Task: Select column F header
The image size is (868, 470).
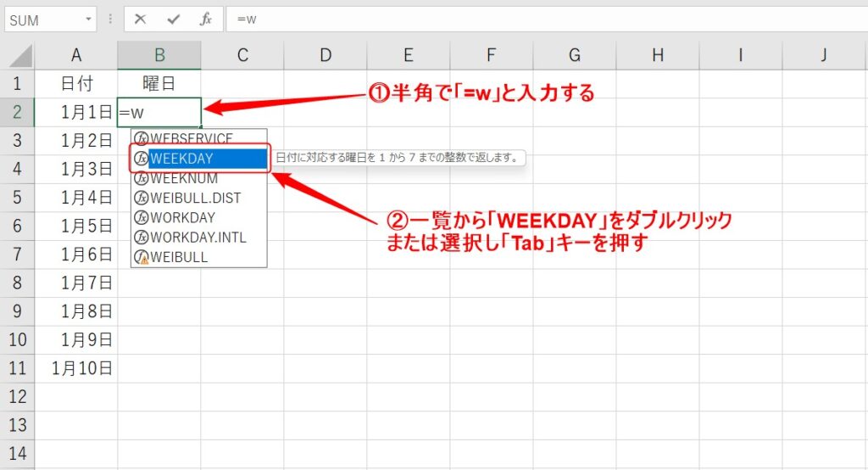Action: [492, 55]
